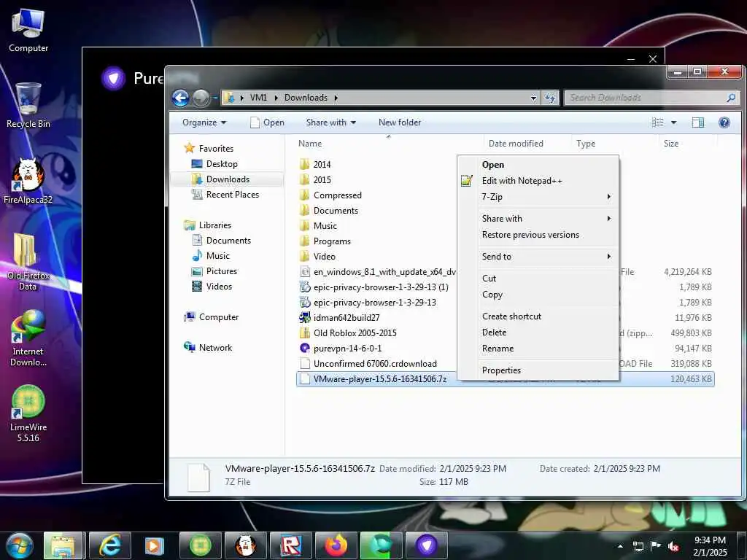Open the Share with toolbar dropdown
This screenshot has height=560, width=747.
330,122
